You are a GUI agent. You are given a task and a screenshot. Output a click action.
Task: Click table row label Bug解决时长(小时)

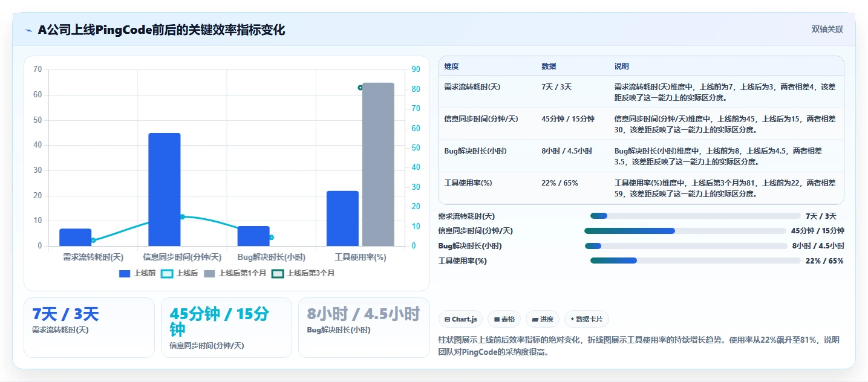tap(475, 151)
